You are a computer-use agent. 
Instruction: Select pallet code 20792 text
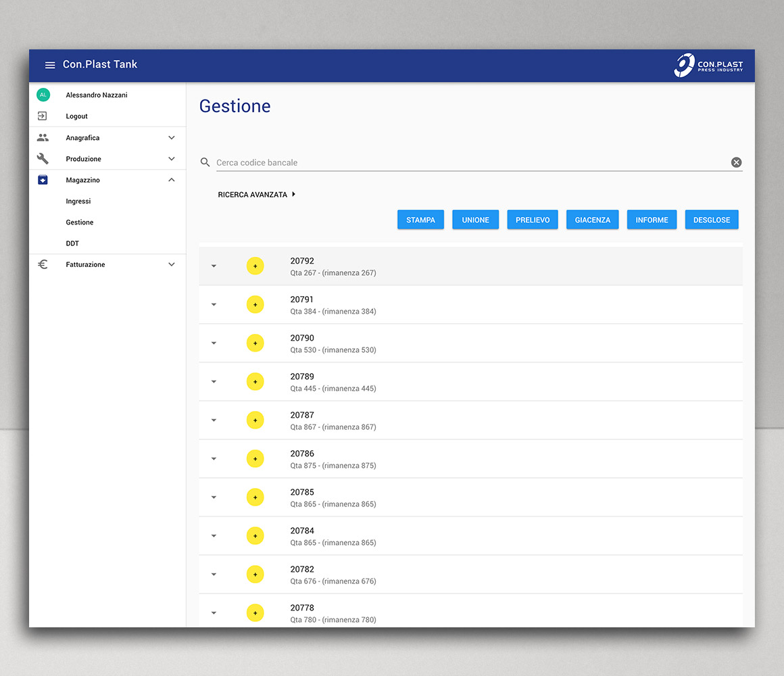302,261
